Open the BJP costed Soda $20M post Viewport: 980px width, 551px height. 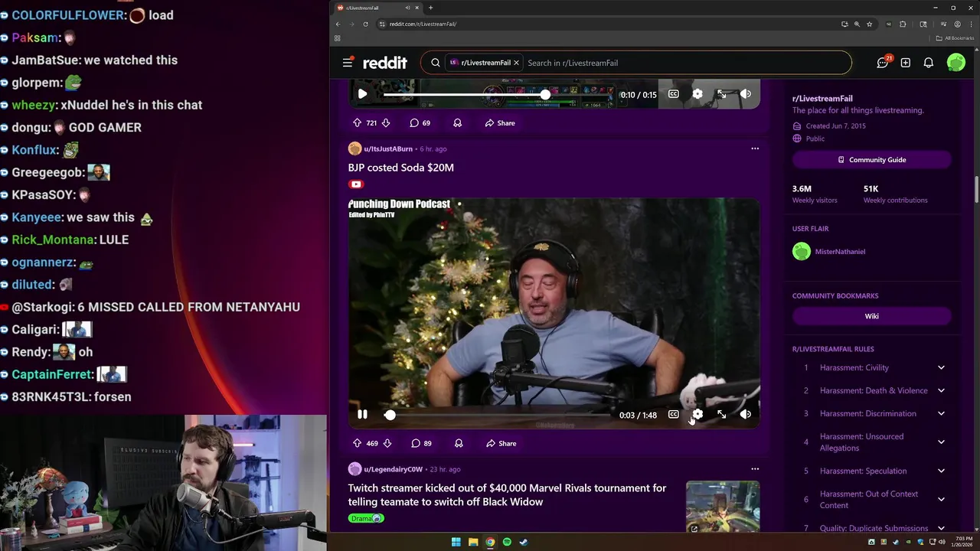point(401,168)
